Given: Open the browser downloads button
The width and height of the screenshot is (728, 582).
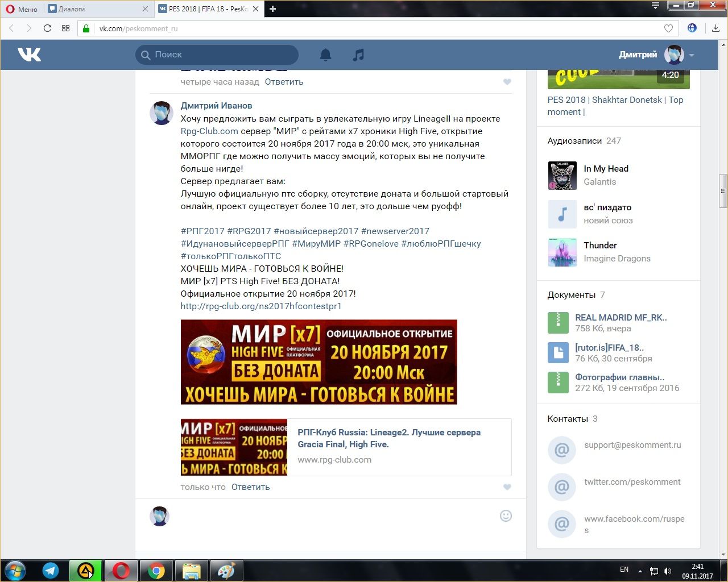Looking at the screenshot, I should [715, 28].
